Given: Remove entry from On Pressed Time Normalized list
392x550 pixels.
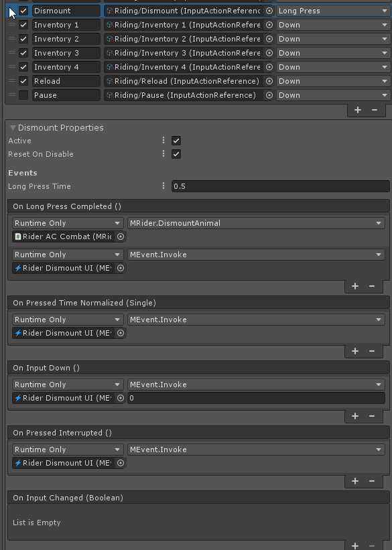Looking at the screenshot, I should click(x=372, y=351).
